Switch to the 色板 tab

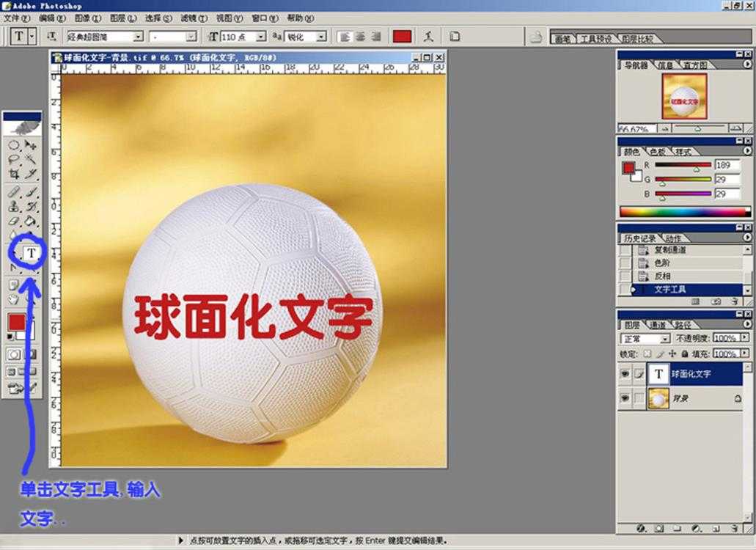pyautogui.click(x=658, y=151)
